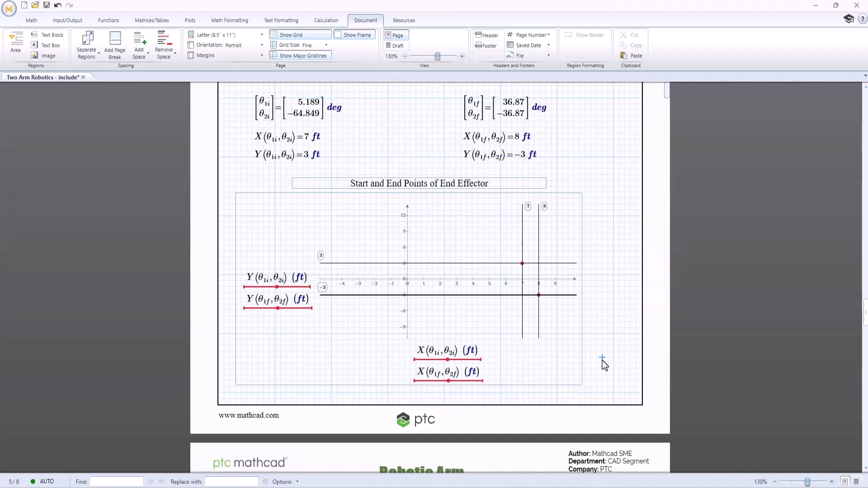Close the Two Arm Robotics worksheet tab

point(83,77)
